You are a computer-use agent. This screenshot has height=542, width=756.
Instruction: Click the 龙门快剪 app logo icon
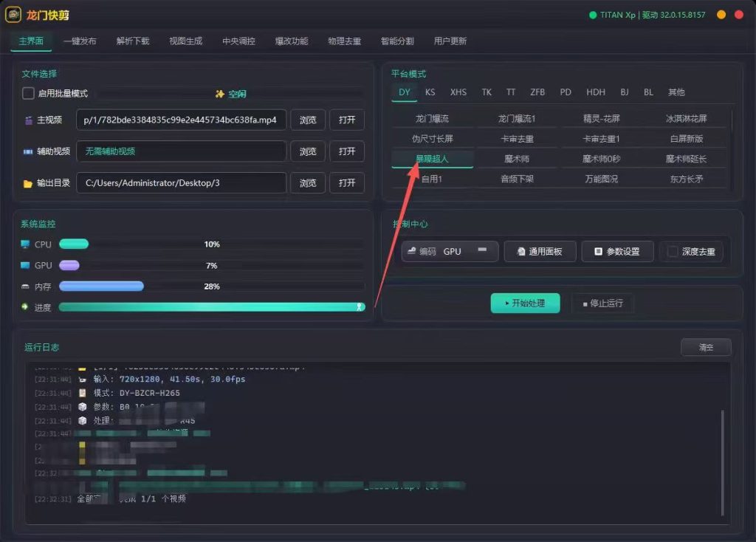coord(13,15)
